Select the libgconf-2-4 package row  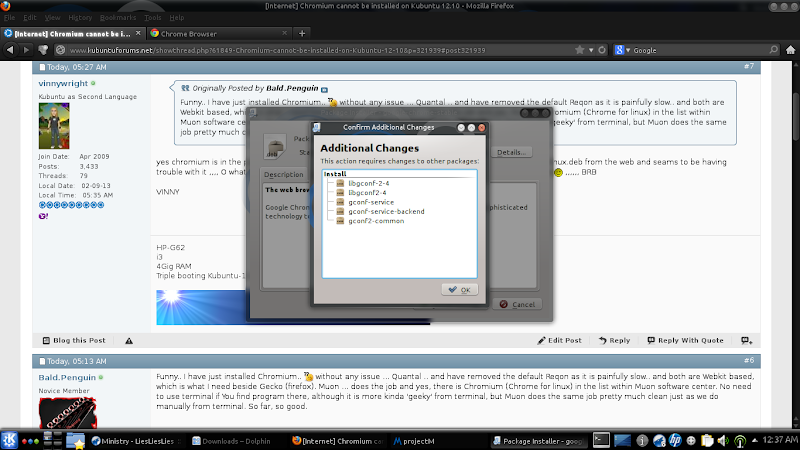(368, 183)
